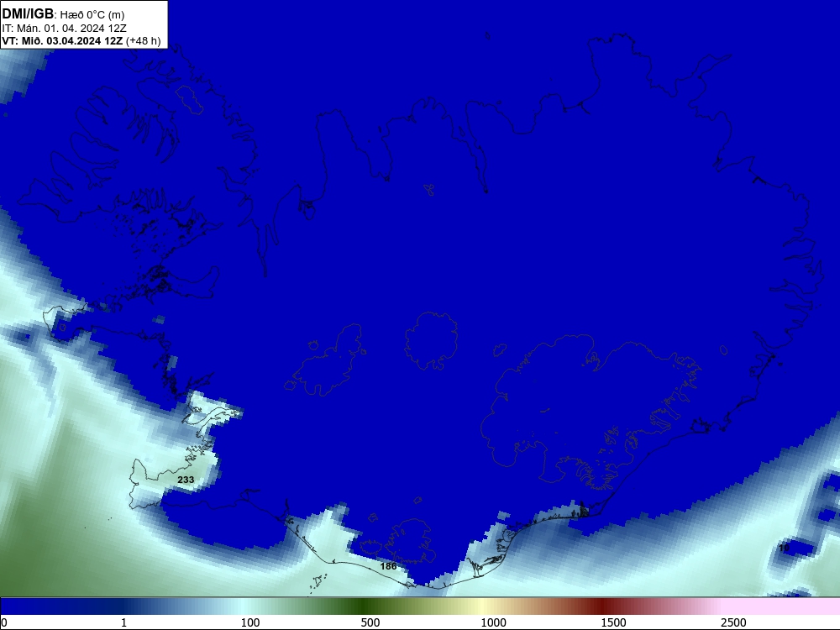This screenshot has height=630, width=840.
Task: Click the DMI/IGB title label
Action: [x=28, y=13]
